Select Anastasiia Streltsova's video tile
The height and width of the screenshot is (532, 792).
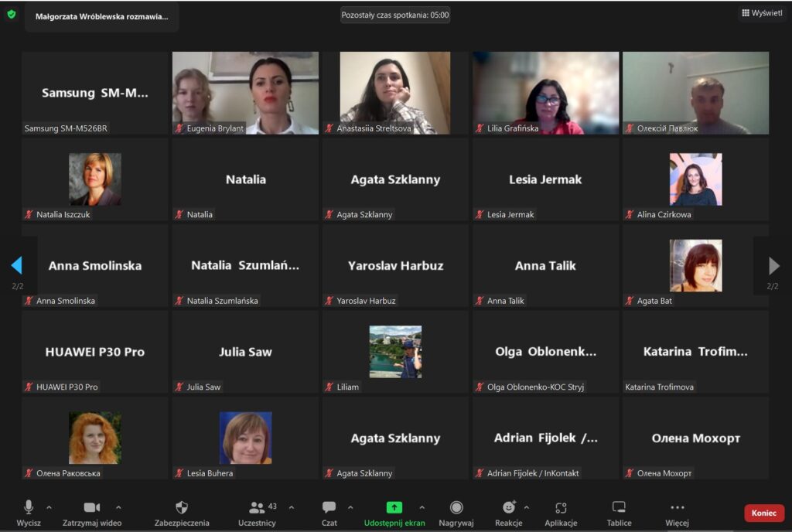[395, 93]
